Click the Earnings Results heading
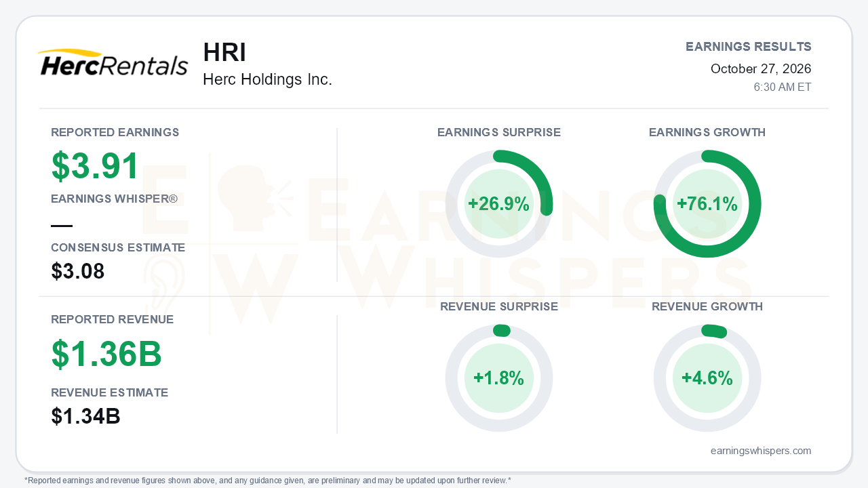 pyautogui.click(x=749, y=47)
